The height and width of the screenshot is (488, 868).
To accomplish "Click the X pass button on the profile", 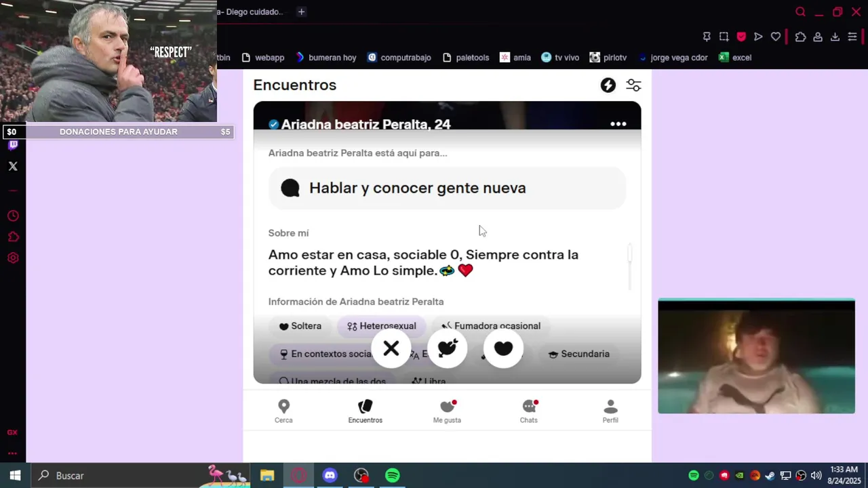I will click(x=391, y=348).
